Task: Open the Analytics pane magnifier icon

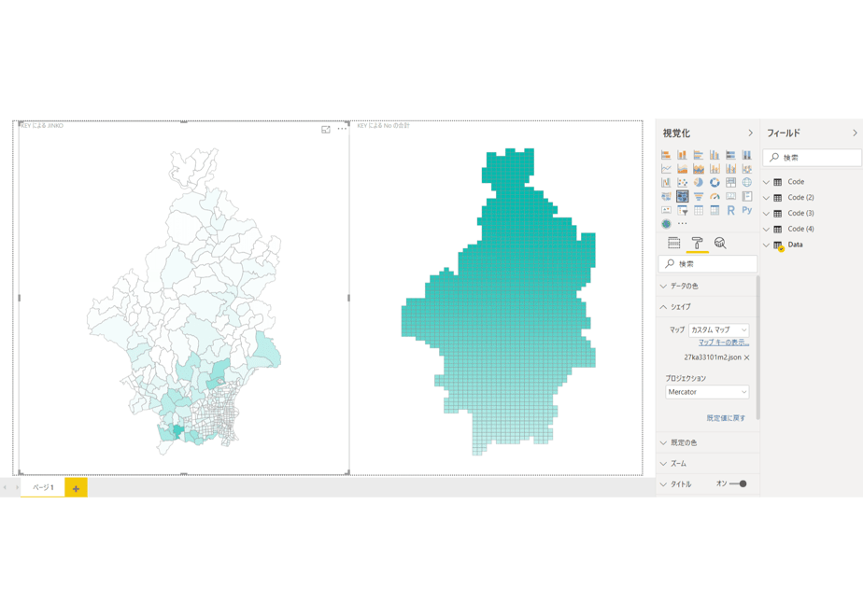Action: click(x=720, y=243)
